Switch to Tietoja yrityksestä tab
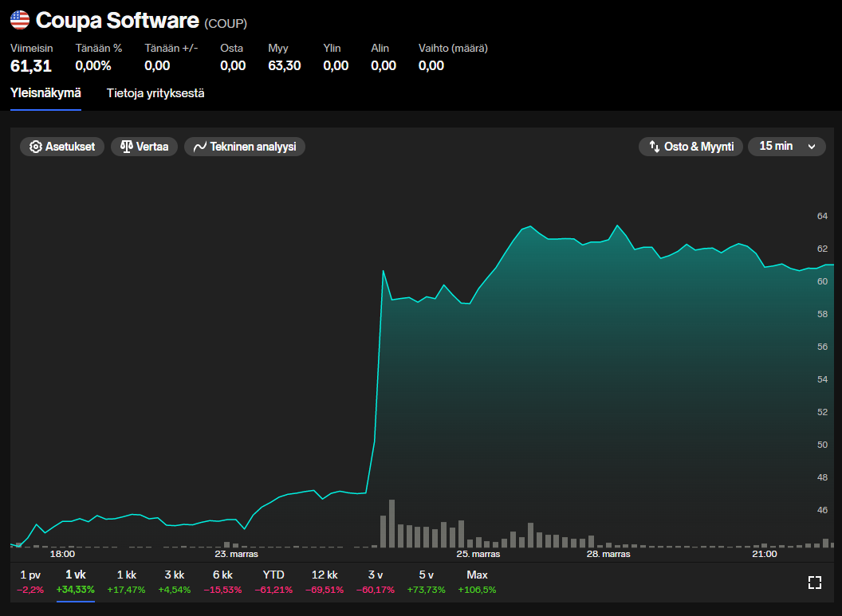The height and width of the screenshot is (616, 842). click(155, 93)
